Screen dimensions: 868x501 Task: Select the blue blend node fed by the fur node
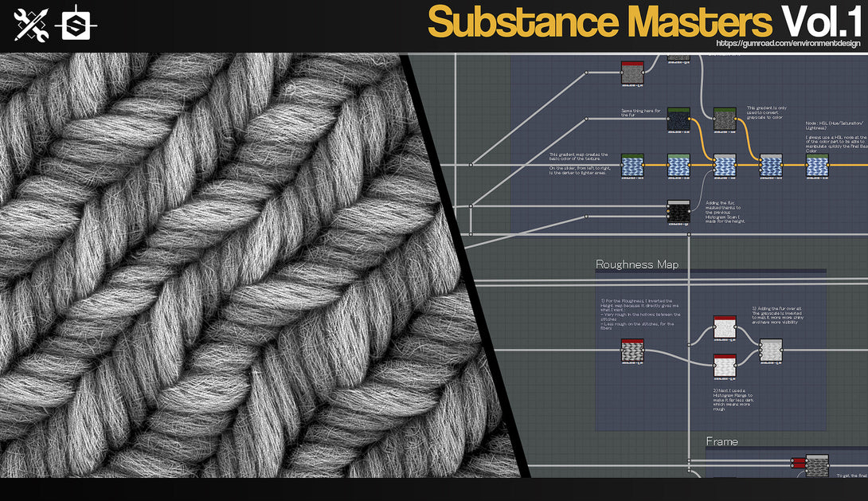(x=725, y=166)
